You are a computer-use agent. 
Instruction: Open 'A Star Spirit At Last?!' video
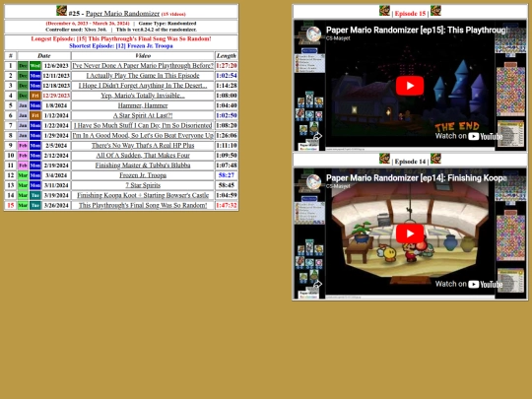[x=143, y=115]
